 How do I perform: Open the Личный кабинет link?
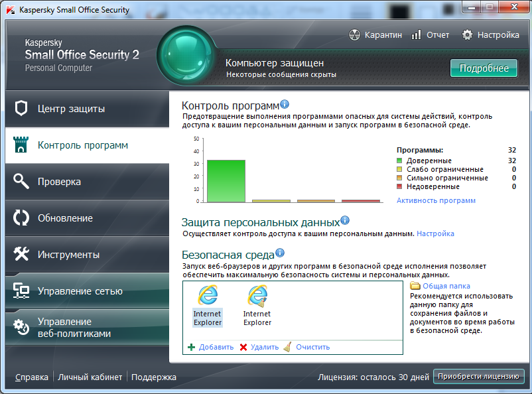click(x=90, y=377)
